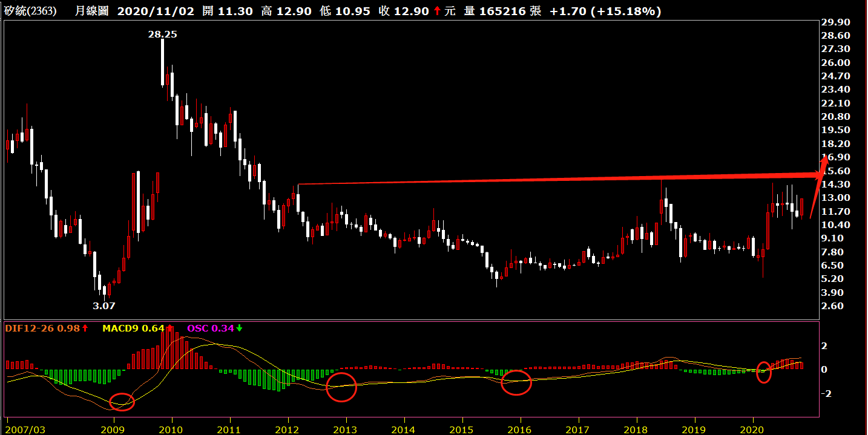Click the volume value 量 165216 張
Image resolution: width=868 pixels, height=435 pixels.
(502, 11)
